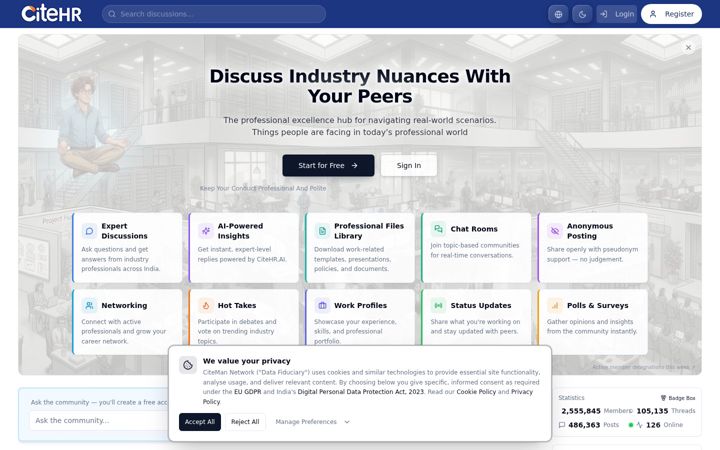Click the Hot Takes flame icon
This screenshot has width=720, height=450.
click(205, 305)
